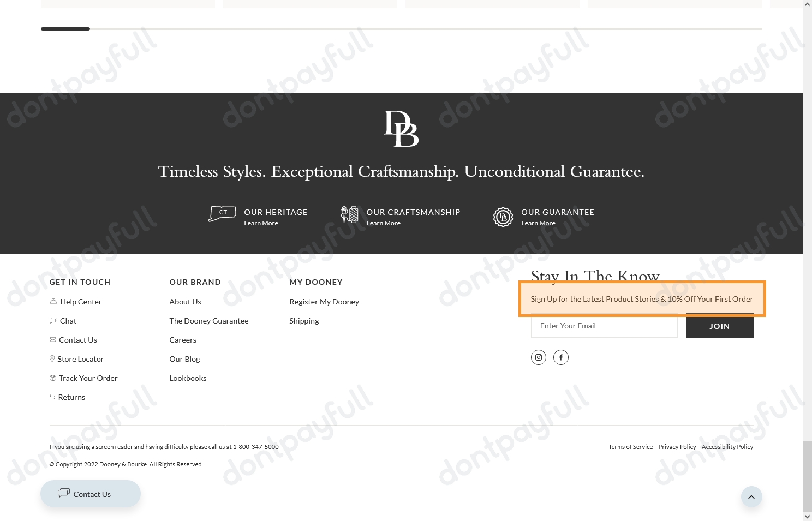Open Learn More under Our Guarantee

pyautogui.click(x=538, y=223)
